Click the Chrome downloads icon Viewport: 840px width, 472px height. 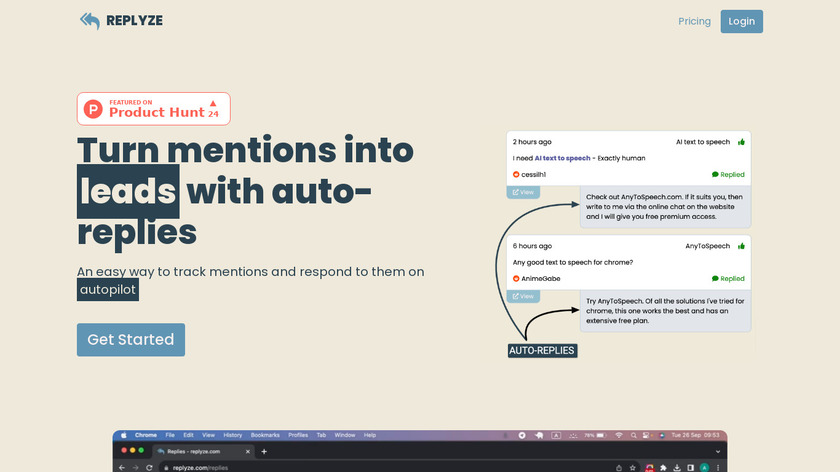tap(677, 468)
